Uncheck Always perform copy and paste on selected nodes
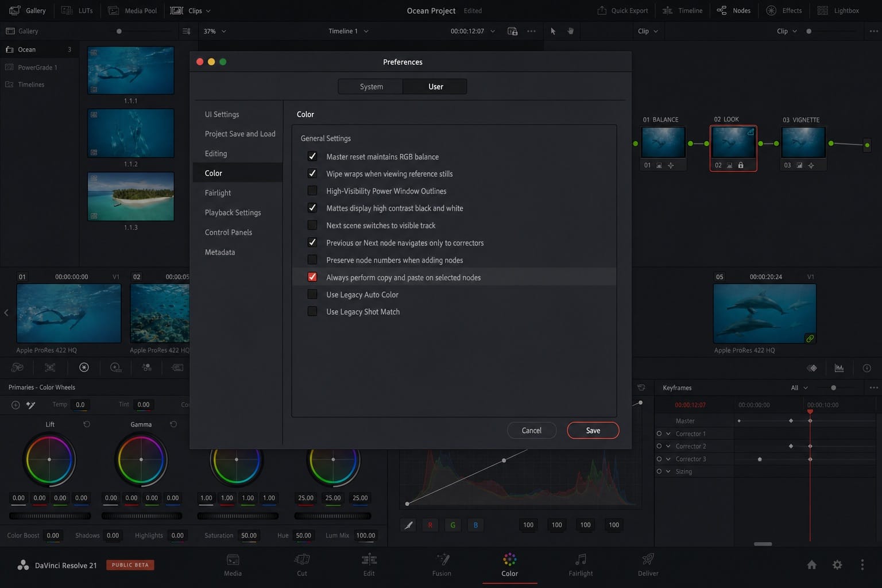Image resolution: width=882 pixels, height=588 pixels. [312, 277]
